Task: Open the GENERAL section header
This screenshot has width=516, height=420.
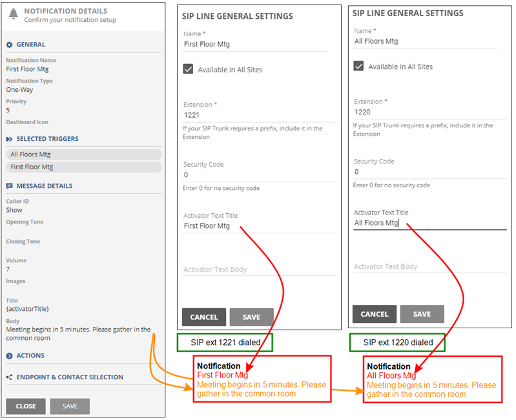Action: pos(31,45)
